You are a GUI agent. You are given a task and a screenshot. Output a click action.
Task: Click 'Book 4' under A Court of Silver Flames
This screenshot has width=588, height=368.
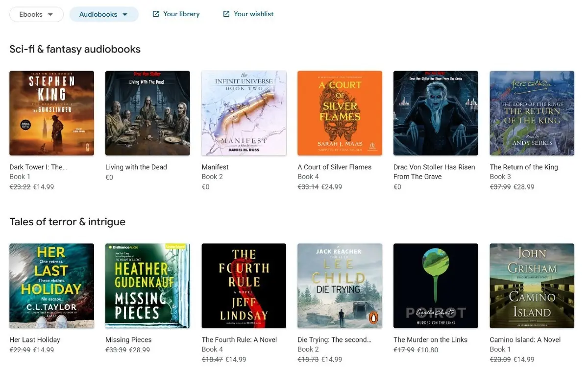pos(308,177)
